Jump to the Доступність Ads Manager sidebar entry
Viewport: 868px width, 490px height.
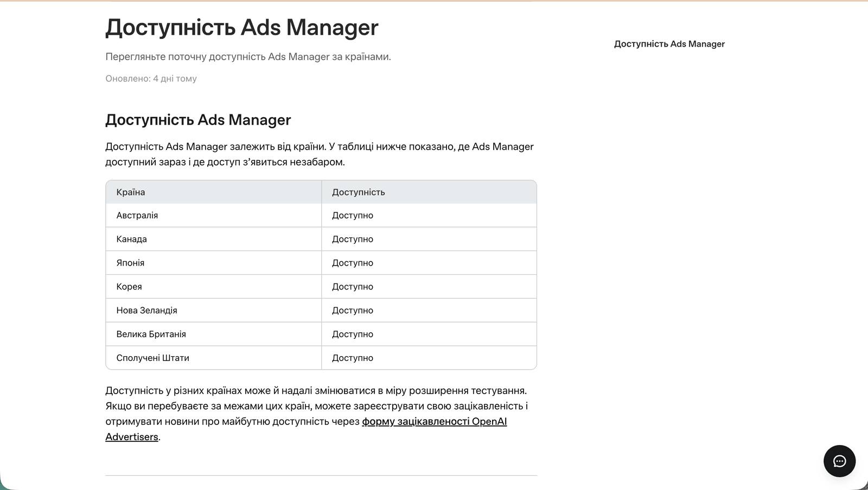pos(669,44)
